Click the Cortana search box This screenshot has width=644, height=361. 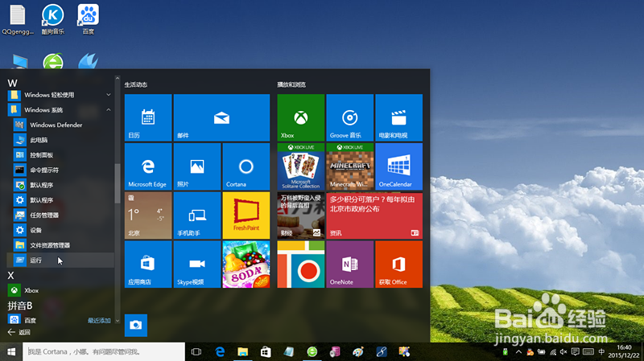104,351
